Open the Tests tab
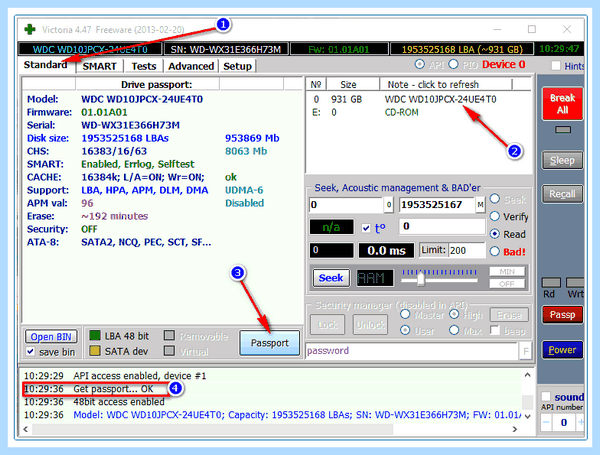This screenshot has height=455, width=600. (144, 66)
